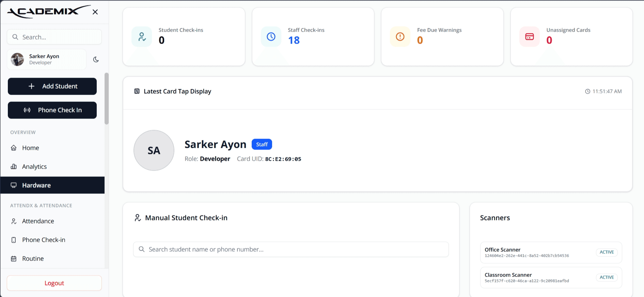
Task: Toggle dark mode with the moon icon
Action: [x=96, y=59]
